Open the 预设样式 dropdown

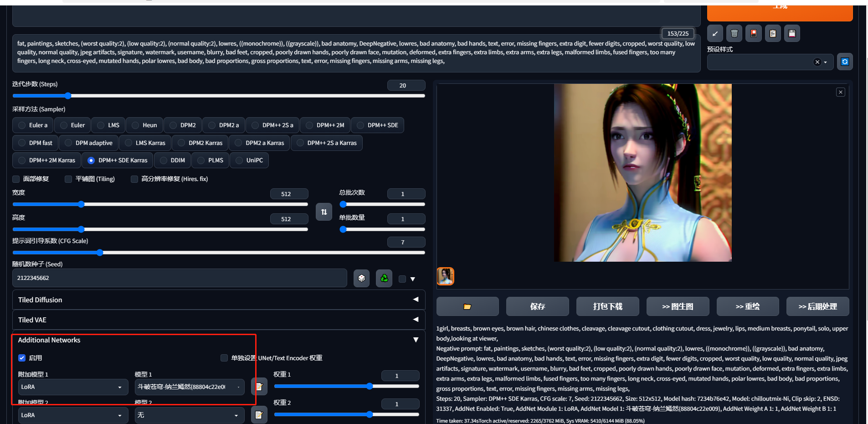[770, 62]
